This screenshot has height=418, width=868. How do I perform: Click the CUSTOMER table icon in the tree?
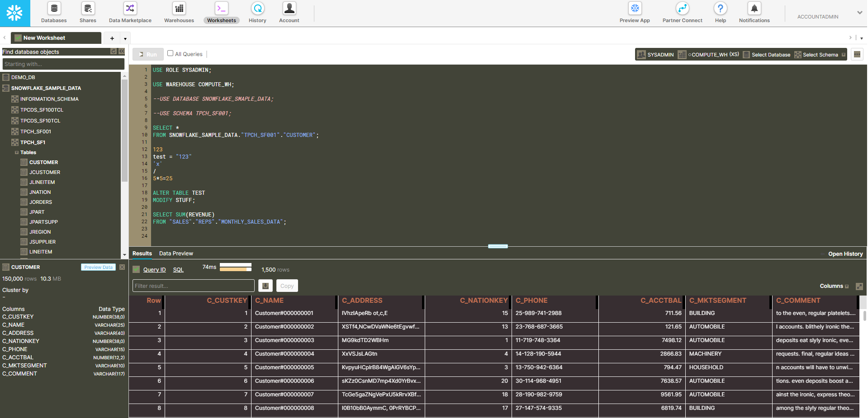click(x=24, y=162)
